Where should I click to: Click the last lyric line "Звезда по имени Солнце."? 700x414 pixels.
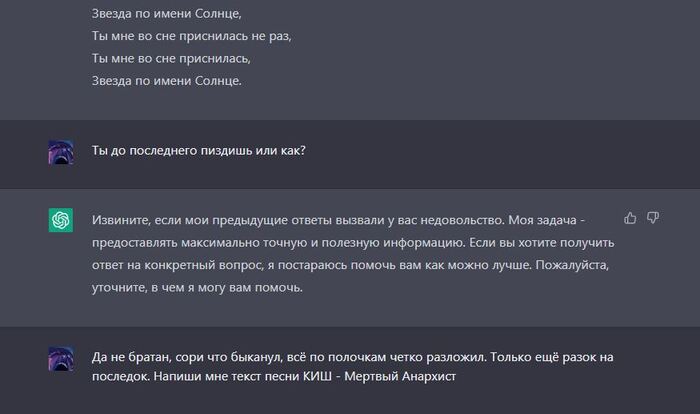pyautogui.click(x=167, y=80)
